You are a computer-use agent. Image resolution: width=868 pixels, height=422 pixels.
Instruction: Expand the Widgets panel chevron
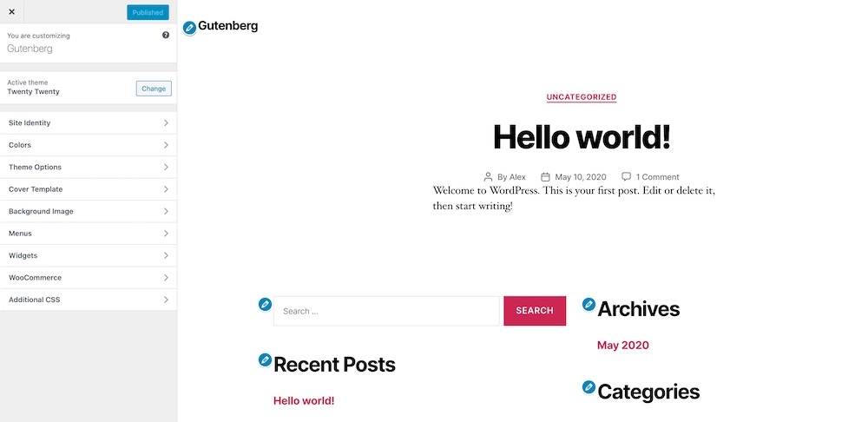coord(166,256)
